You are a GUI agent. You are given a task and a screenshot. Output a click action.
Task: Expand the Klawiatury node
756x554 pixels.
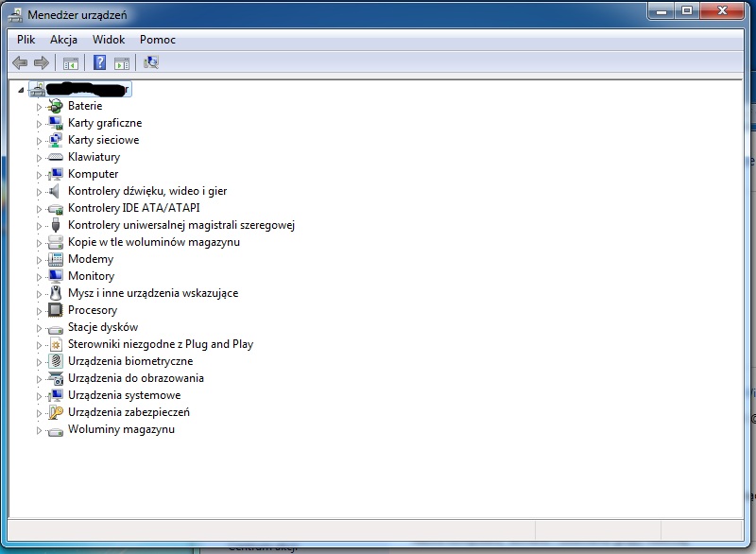[x=39, y=158]
